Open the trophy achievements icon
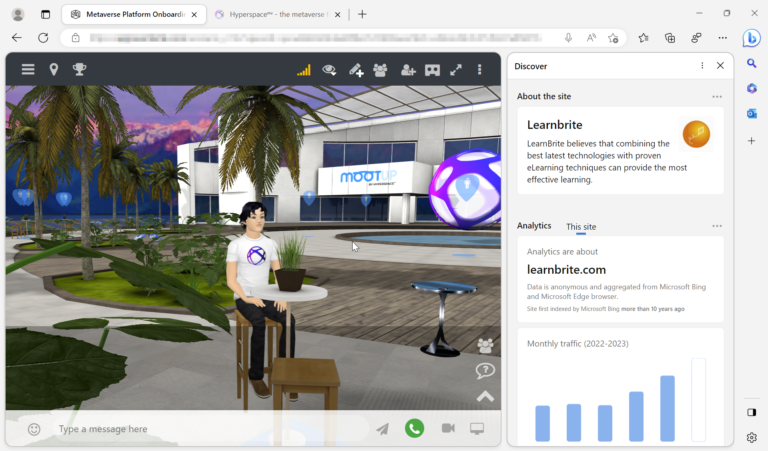The width and height of the screenshot is (768, 451). 79,70
